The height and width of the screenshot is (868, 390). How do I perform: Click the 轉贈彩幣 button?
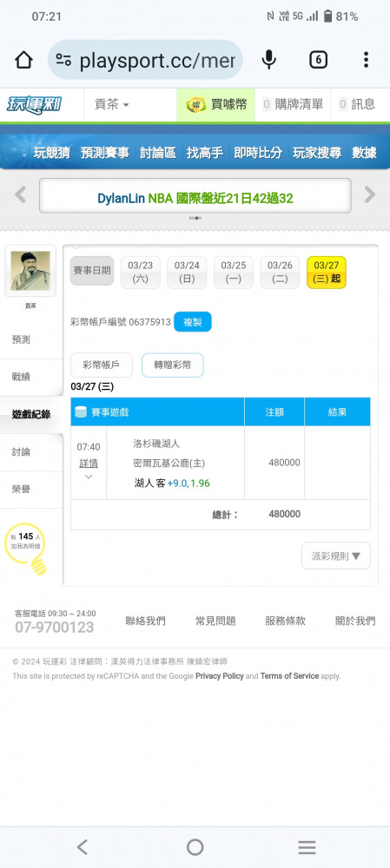(x=172, y=365)
